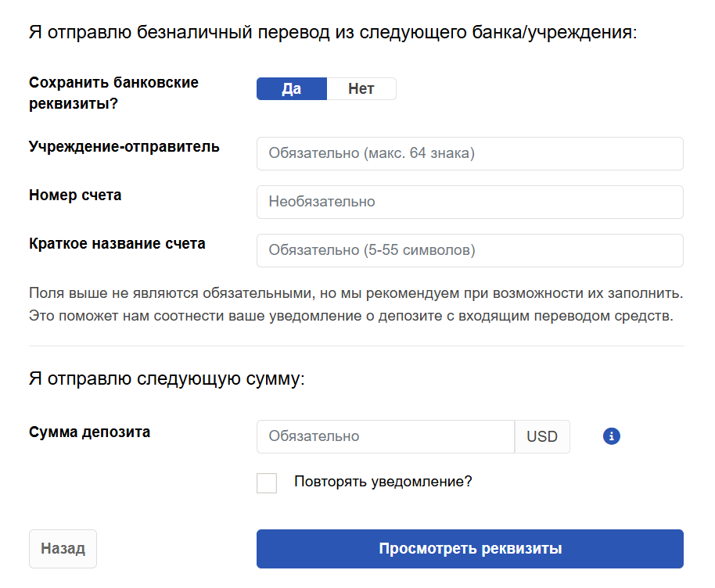Screen dimensions: 715x588
Task: Focus the "Сумма депозита" amount field
Action: pyautogui.click(x=386, y=436)
